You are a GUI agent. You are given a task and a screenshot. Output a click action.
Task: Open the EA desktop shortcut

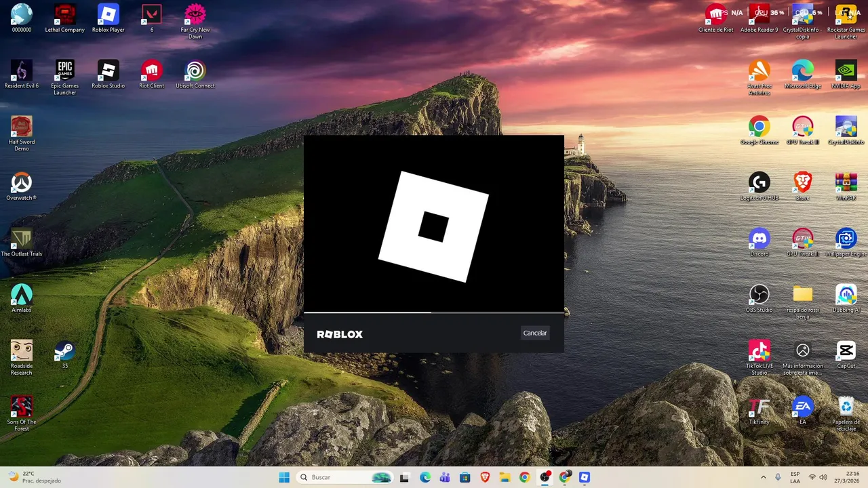(x=803, y=411)
